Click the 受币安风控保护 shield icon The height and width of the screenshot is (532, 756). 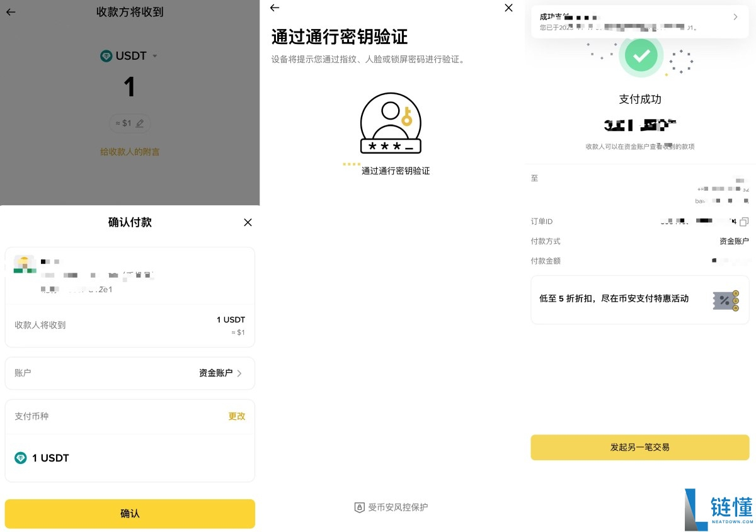pos(358,507)
